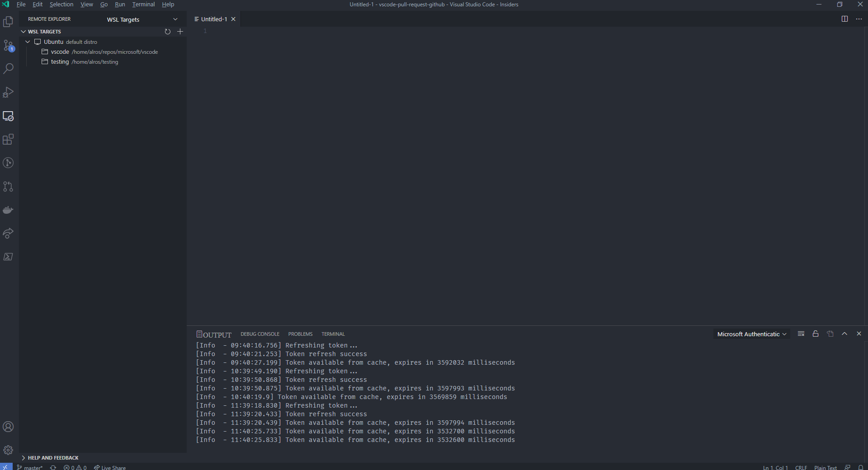This screenshot has width=868, height=470.
Task: Click the master branch status item
Action: [30, 467]
